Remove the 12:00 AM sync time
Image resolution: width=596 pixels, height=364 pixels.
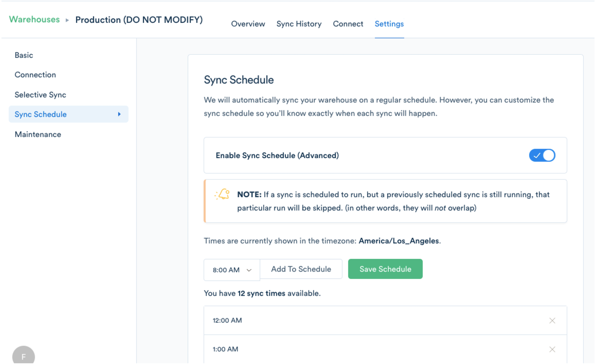coord(552,320)
